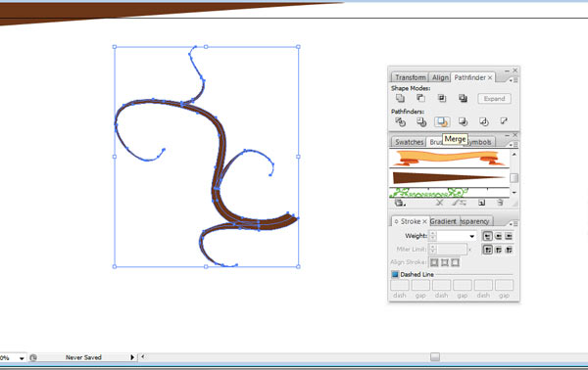Select the Pathfinder tab
This screenshot has width=588, height=370.
click(469, 77)
